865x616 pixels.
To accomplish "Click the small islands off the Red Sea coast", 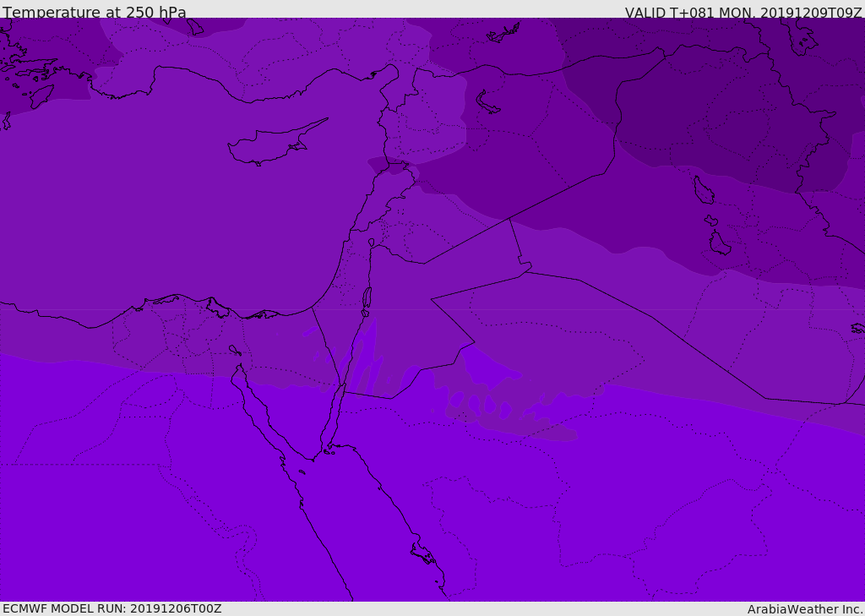I will tap(422, 554).
